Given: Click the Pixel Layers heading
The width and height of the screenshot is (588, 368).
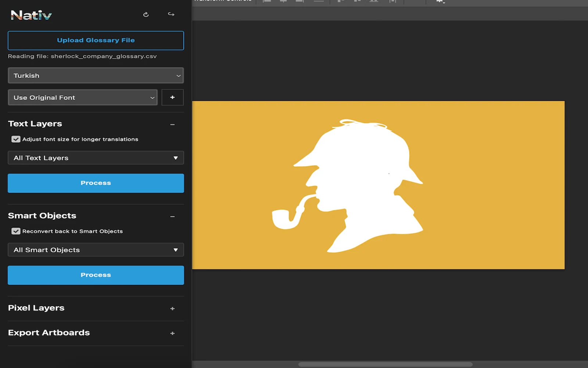Looking at the screenshot, I should (36, 308).
